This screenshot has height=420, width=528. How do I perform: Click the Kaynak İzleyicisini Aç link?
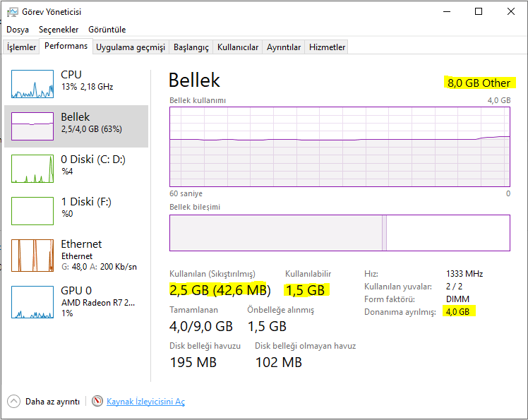(145, 401)
